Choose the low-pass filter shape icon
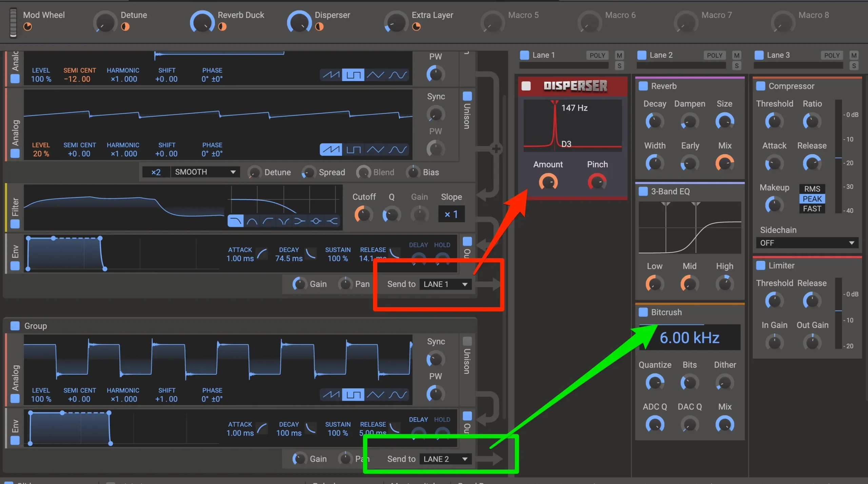Viewport: 868px width, 484px height. pos(235,221)
